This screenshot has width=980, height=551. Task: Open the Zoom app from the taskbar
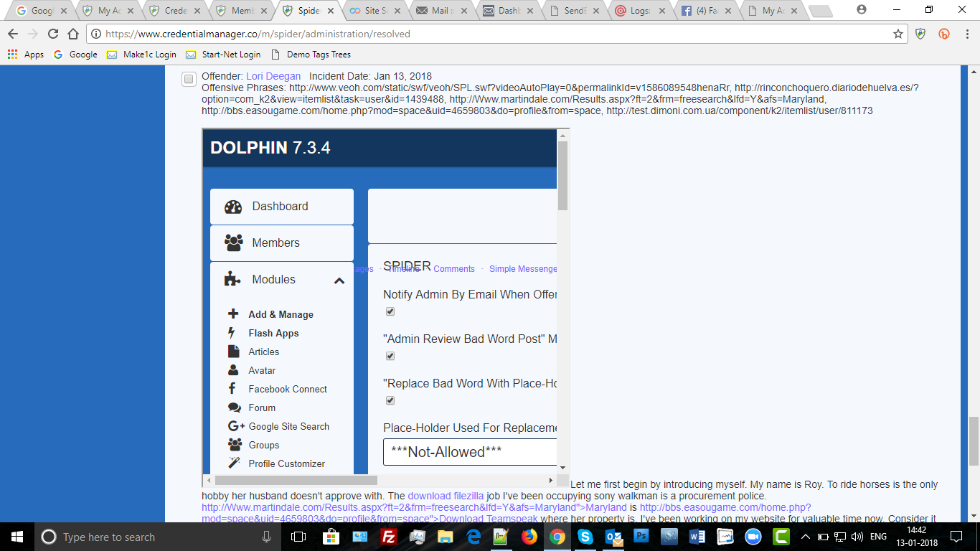tap(753, 537)
